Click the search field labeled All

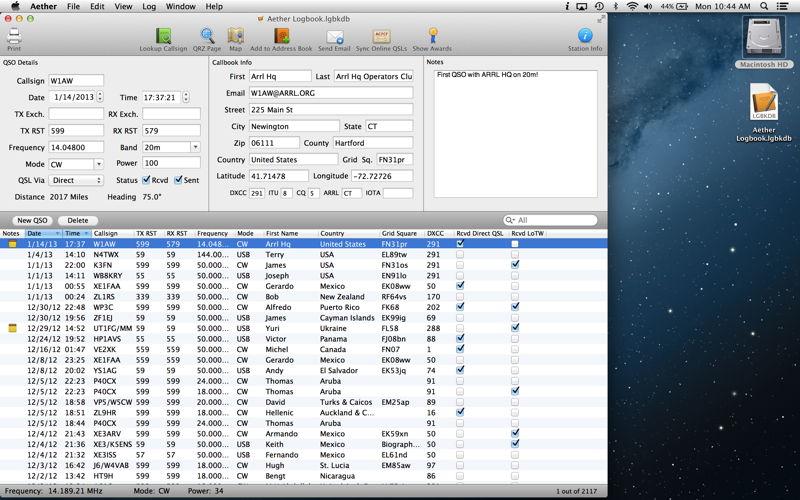(x=555, y=220)
